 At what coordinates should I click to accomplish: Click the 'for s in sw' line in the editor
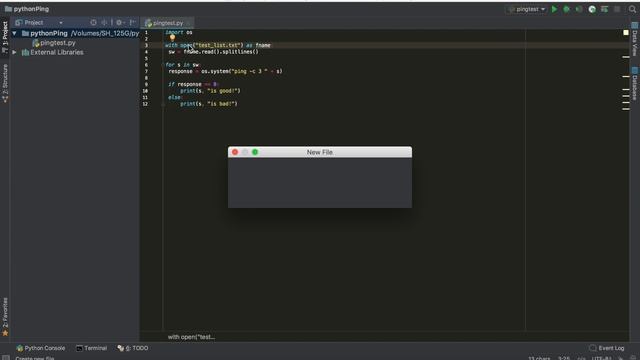tap(183, 65)
